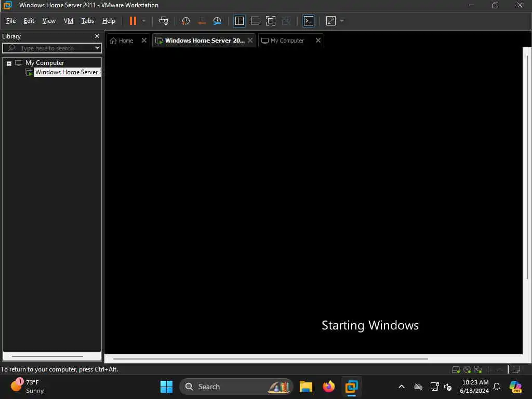Open the power options dropdown arrow

click(144, 21)
